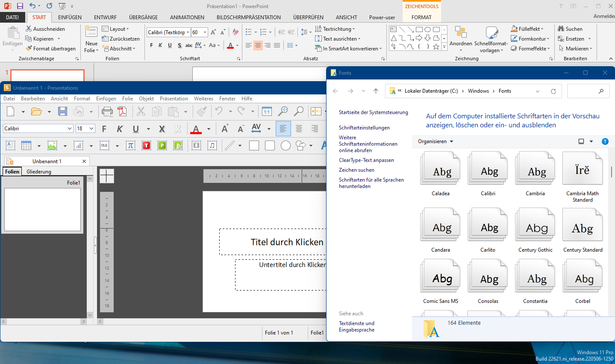
Task: Toggle centered paragraph alignment in PowerPoint ribbon
Action: pos(258,45)
